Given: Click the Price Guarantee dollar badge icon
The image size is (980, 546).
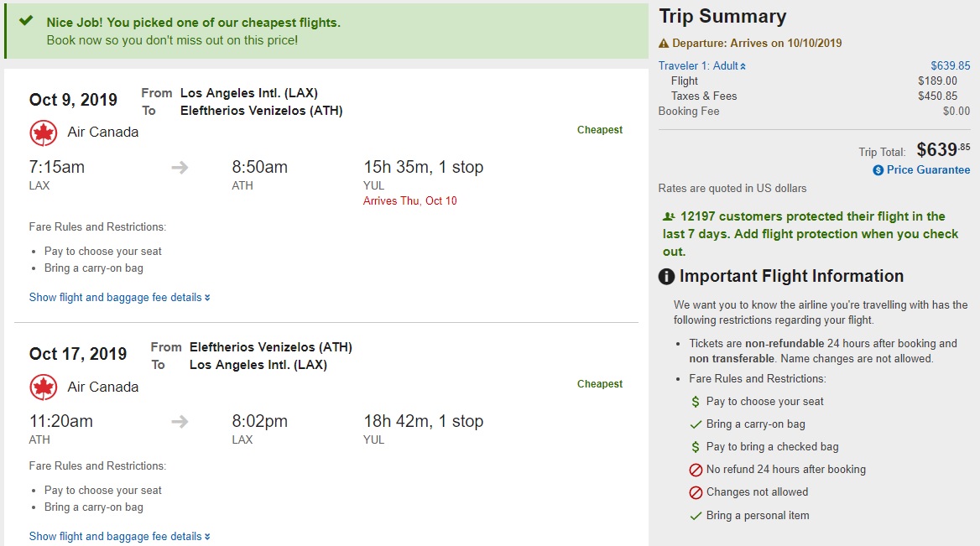Looking at the screenshot, I should point(878,170).
